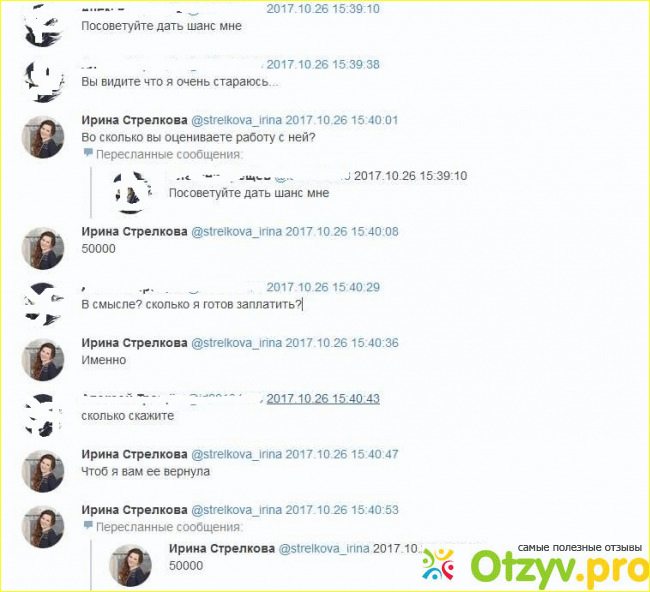The image size is (650, 592).
Task: Open the @strelkova_irina handle at 15:40:08
Action: pos(236,231)
